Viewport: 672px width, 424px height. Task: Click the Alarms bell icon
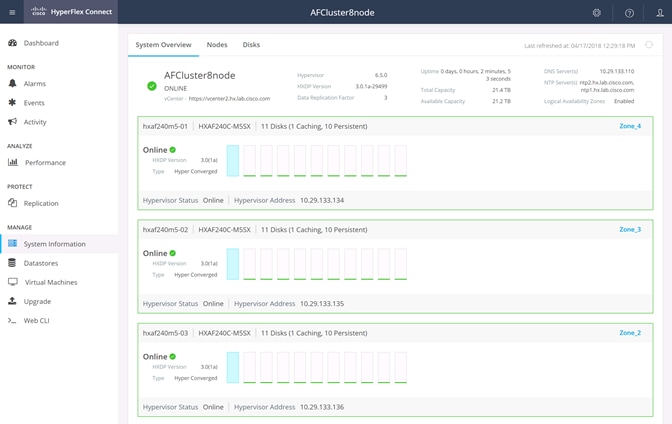[x=12, y=83]
